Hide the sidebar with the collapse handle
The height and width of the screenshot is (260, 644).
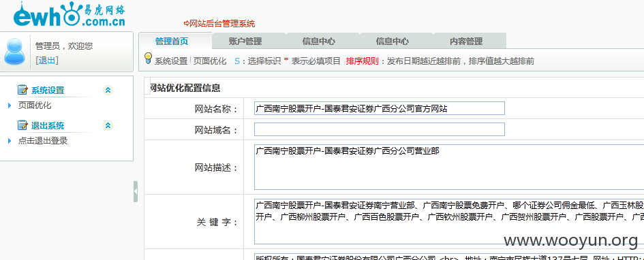tap(136, 191)
